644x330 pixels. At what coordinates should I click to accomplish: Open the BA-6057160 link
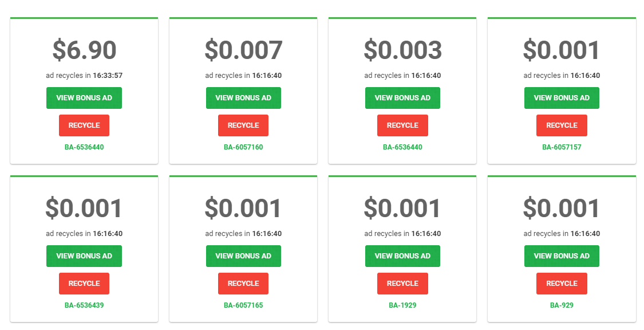click(243, 147)
